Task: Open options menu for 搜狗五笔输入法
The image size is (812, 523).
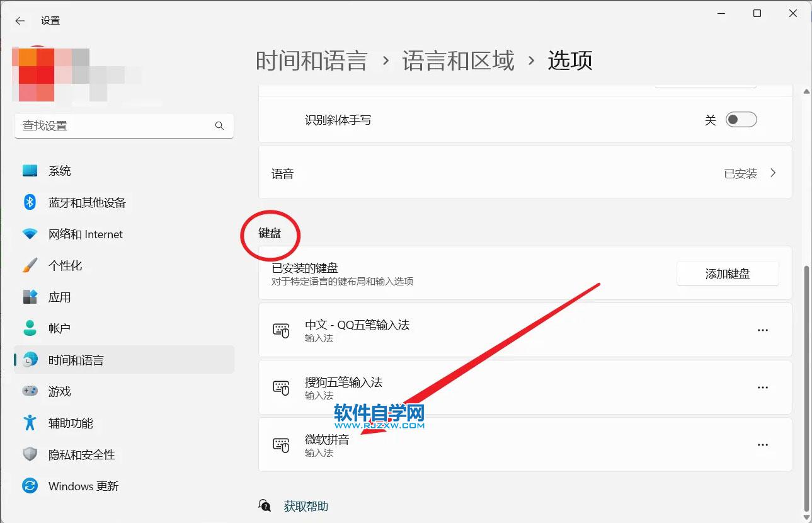Action: tap(763, 387)
